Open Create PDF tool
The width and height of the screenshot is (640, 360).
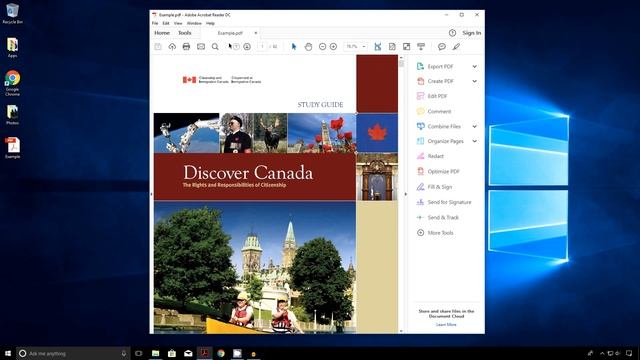click(x=440, y=81)
